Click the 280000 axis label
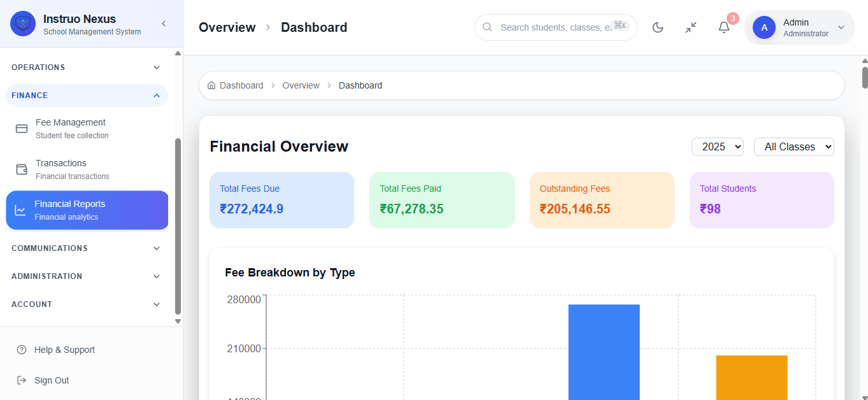The width and height of the screenshot is (868, 400). 244,300
